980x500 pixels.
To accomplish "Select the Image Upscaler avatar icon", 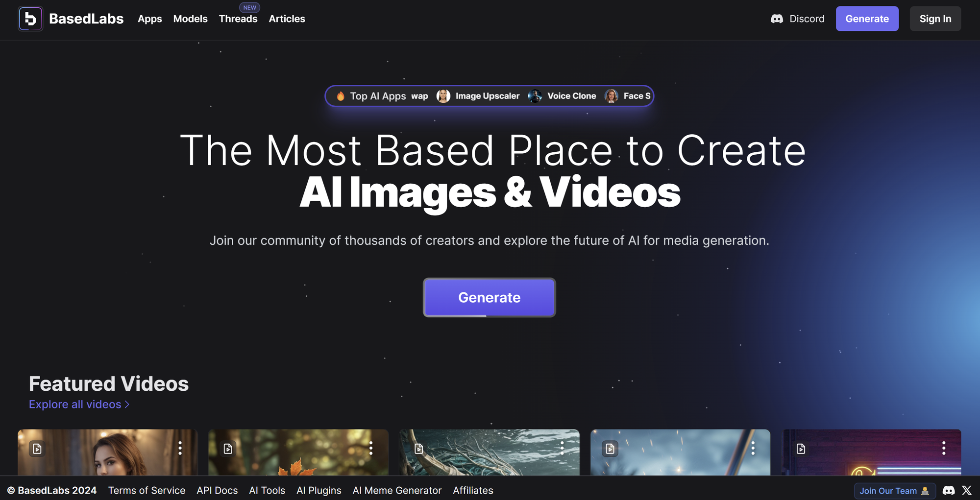I will point(443,96).
